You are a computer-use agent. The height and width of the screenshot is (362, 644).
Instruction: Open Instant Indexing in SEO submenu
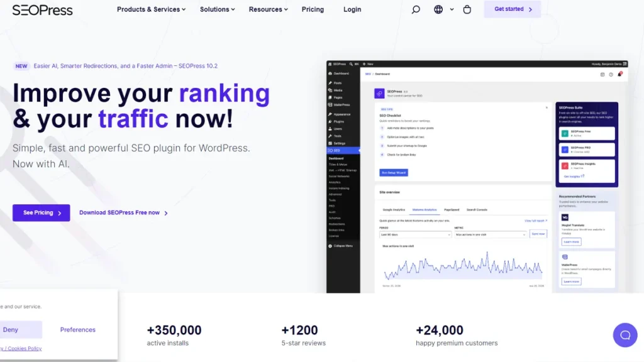click(339, 189)
